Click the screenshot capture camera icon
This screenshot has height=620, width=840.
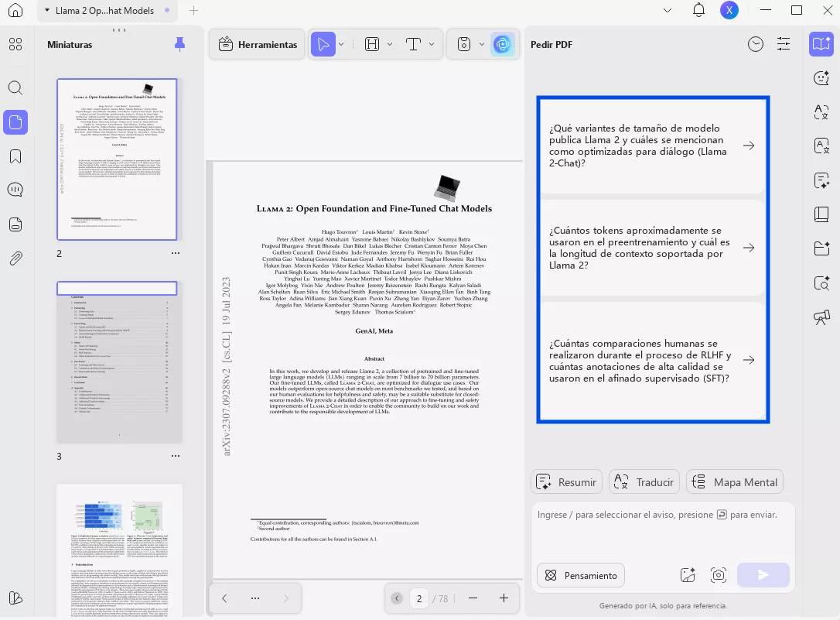click(719, 575)
